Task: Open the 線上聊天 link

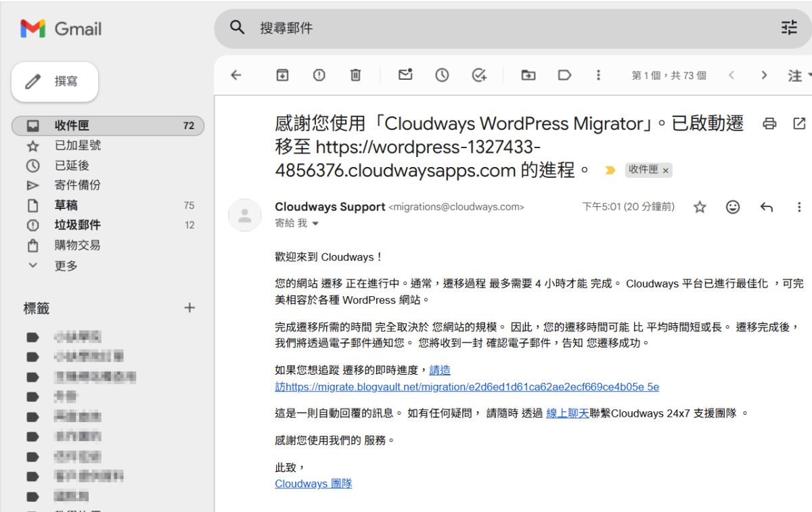Action: (567, 413)
